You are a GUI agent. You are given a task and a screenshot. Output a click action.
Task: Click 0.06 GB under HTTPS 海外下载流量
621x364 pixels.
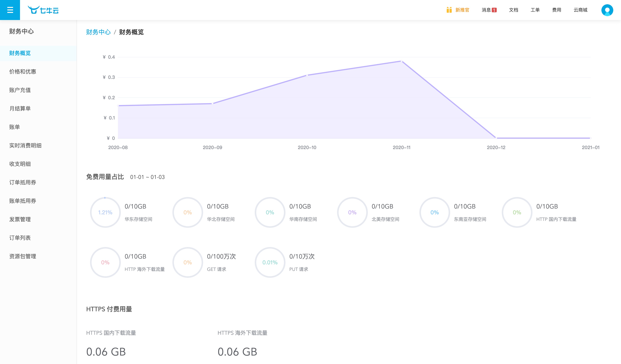(x=237, y=352)
